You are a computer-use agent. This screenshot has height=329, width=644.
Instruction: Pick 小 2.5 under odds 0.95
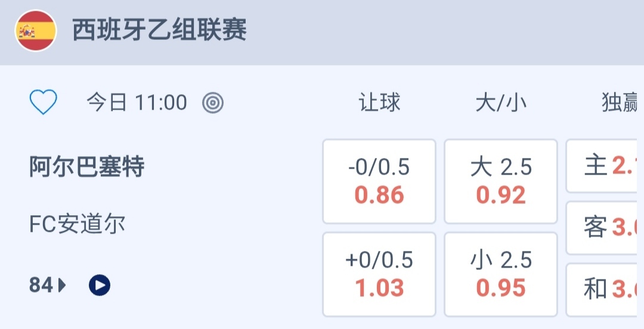pos(501,274)
